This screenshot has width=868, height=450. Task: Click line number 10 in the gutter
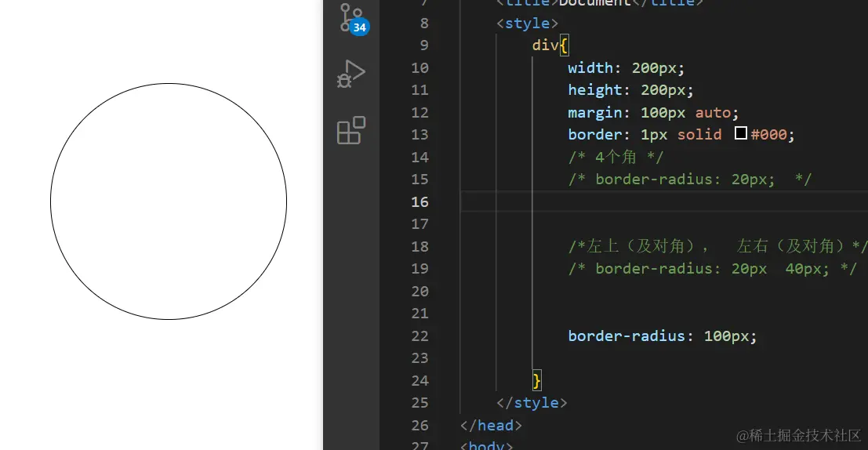click(419, 68)
